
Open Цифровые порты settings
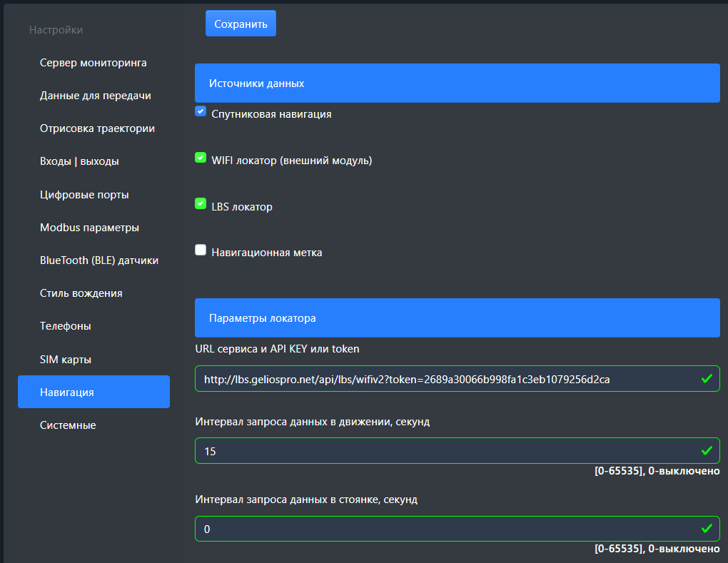pos(84,195)
